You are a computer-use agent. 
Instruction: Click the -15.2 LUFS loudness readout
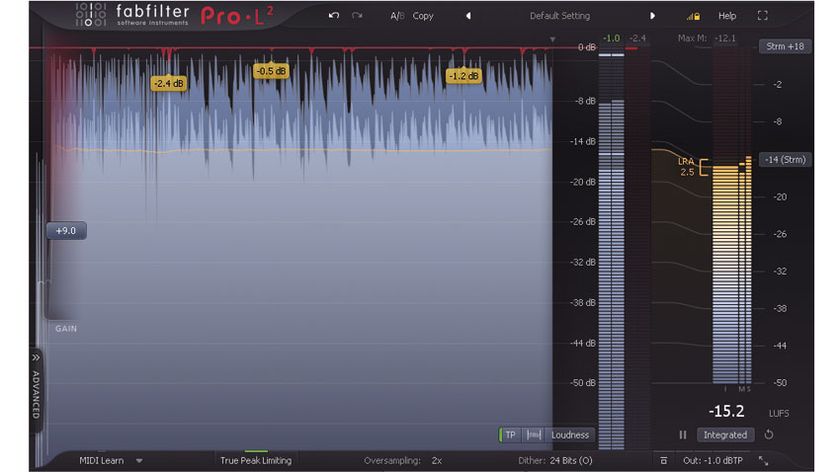[x=726, y=411]
